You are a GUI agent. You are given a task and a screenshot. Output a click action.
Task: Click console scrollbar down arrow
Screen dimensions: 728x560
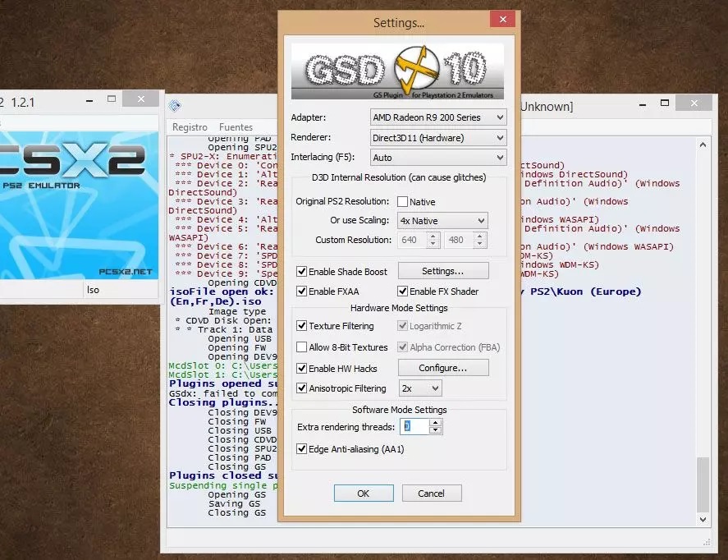[x=703, y=520]
